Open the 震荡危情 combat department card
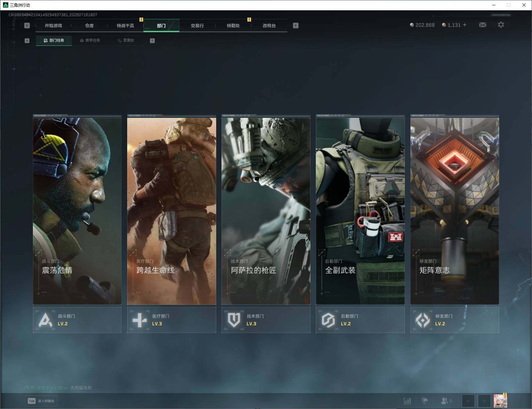Screen dimensions: 532x409 click(77, 209)
